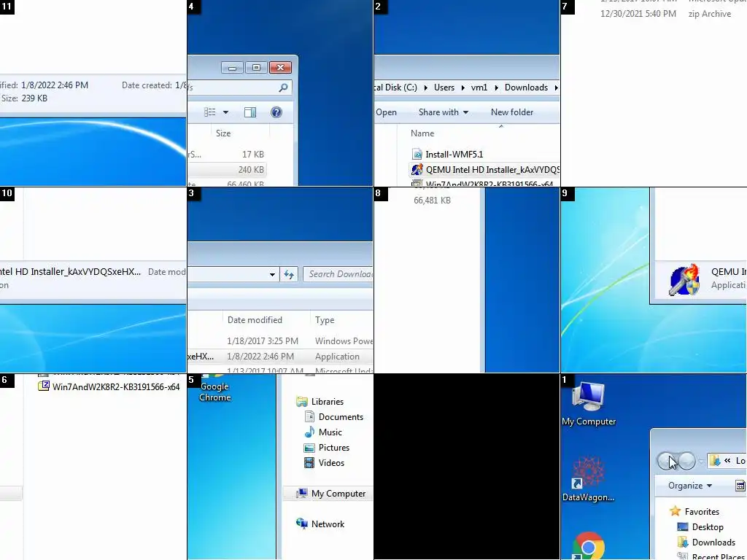
Task: Expand the address bar history dropdown
Action: click(x=272, y=274)
